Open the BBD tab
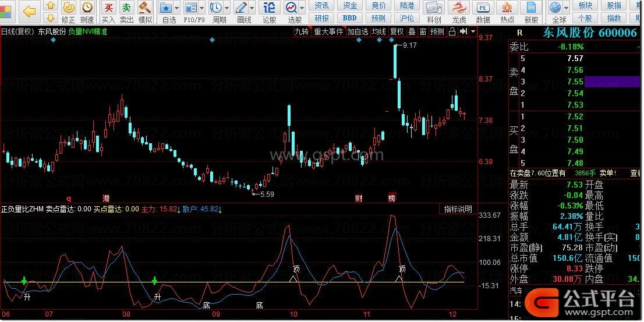 350,18
